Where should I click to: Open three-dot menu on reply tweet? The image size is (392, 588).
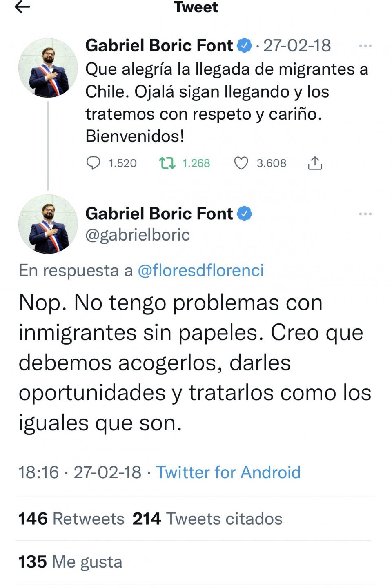(x=365, y=214)
